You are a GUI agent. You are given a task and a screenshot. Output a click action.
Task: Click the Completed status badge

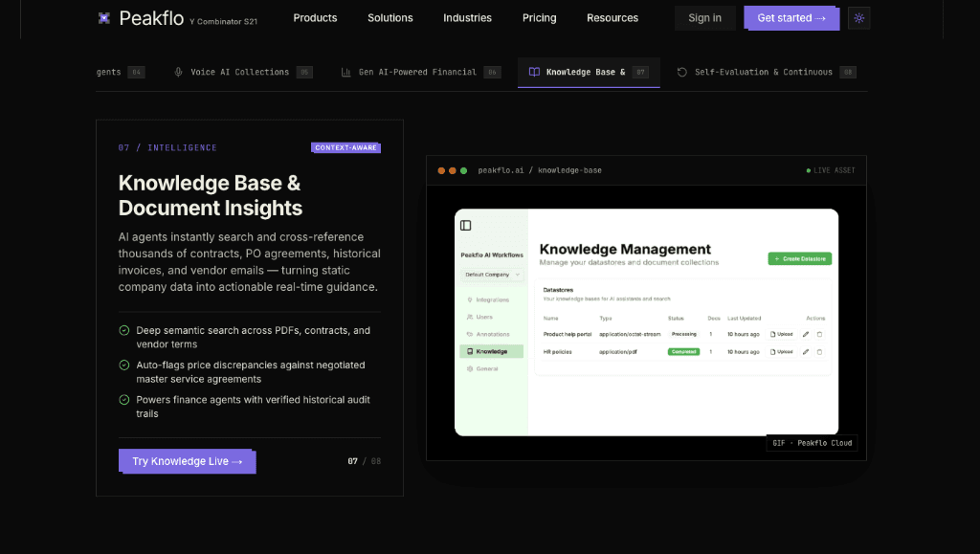point(683,352)
